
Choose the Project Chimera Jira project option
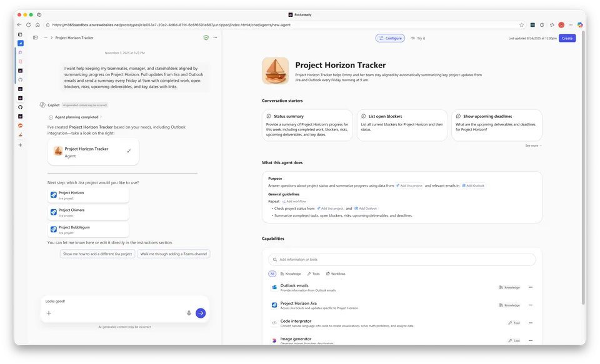click(88, 212)
